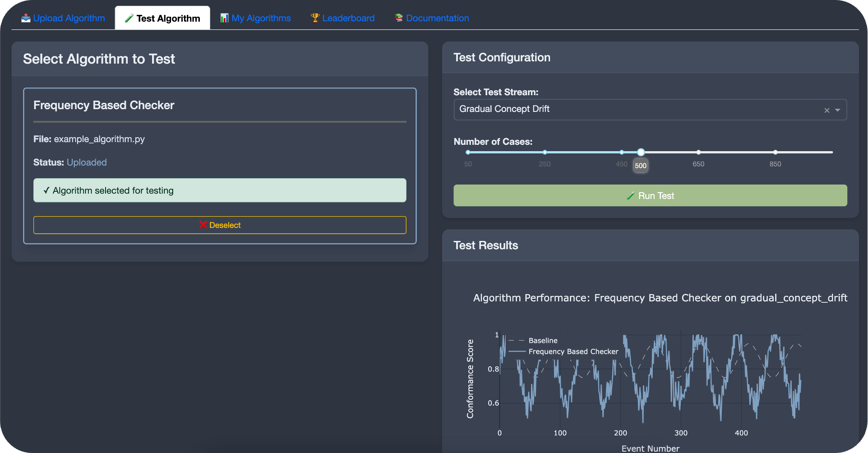Clear the Gradual Concept Drift selection
Viewport: 868px width, 453px height.
tap(826, 110)
